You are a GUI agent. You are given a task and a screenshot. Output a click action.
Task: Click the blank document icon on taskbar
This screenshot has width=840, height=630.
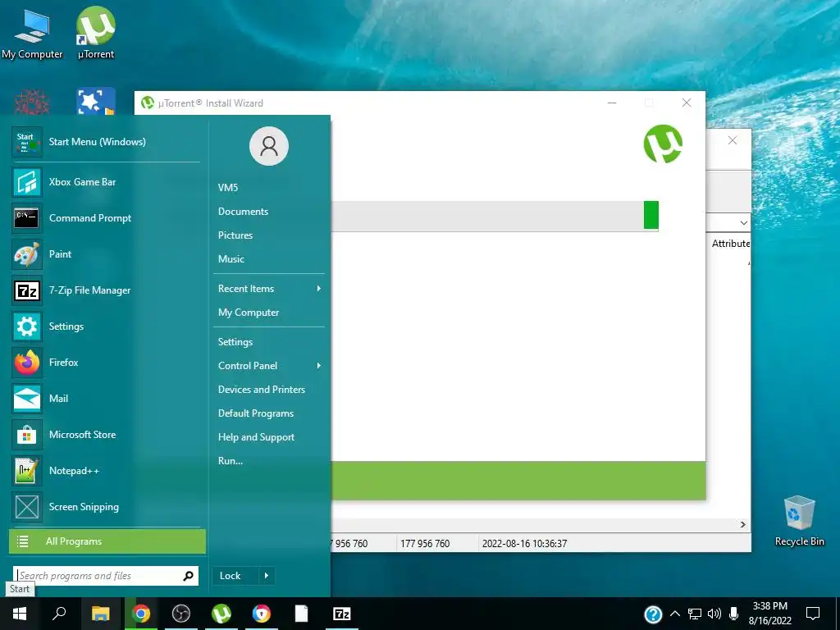[302, 614]
